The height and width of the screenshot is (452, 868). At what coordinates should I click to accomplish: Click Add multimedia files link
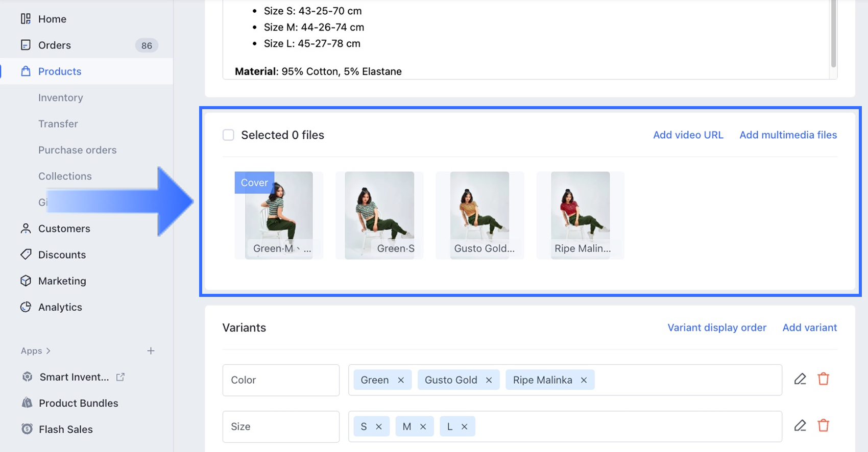[x=788, y=135]
